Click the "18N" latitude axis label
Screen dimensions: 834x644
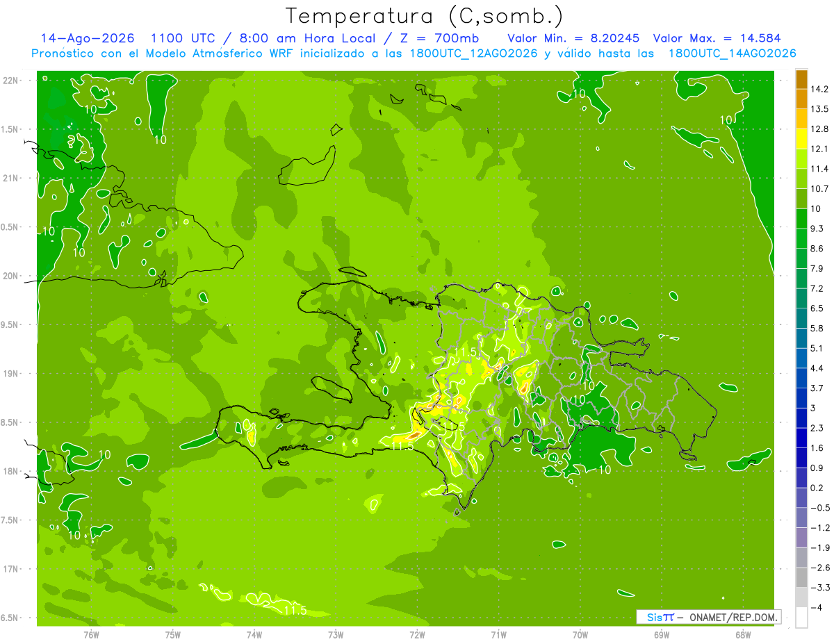10,471
